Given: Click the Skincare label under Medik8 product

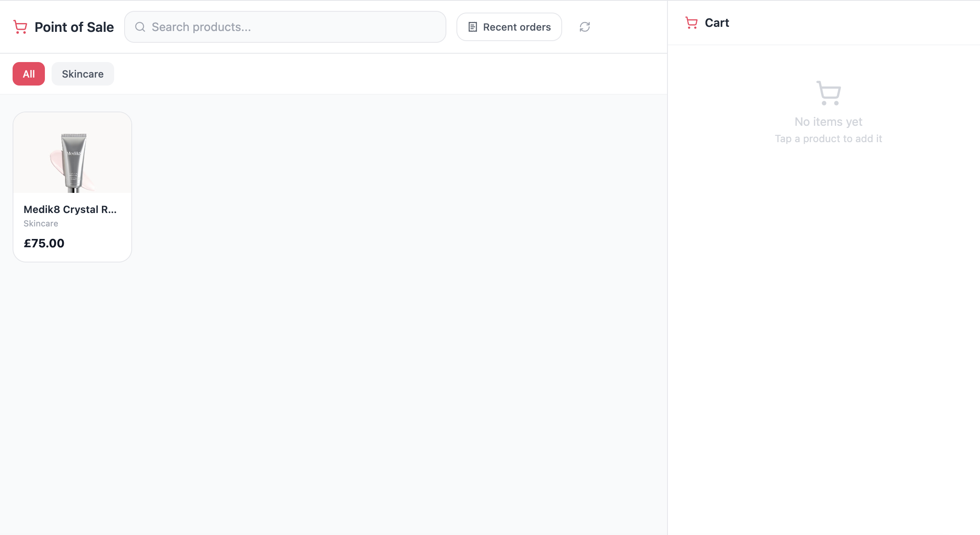Looking at the screenshot, I should tap(41, 223).
